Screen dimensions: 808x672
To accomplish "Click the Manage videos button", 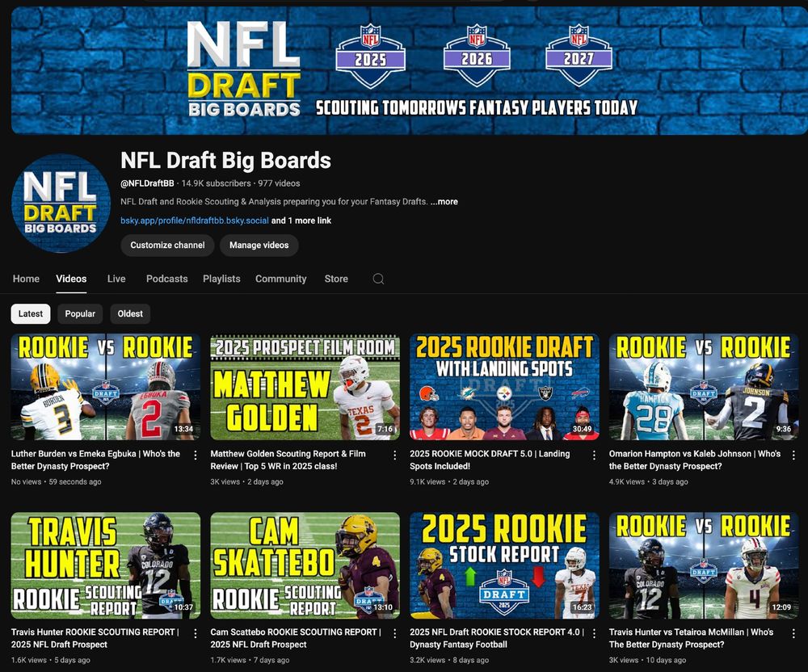I will pos(259,245).
